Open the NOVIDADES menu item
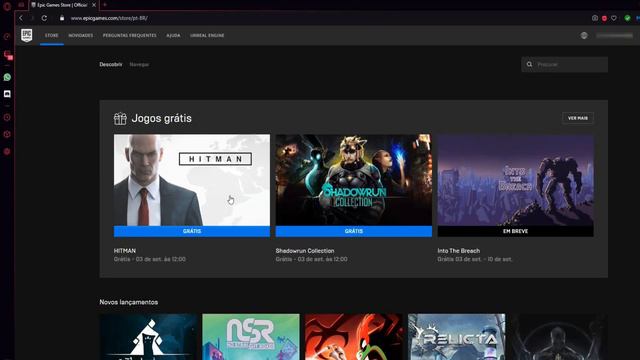The image size is (640, 360). [81, 36]
